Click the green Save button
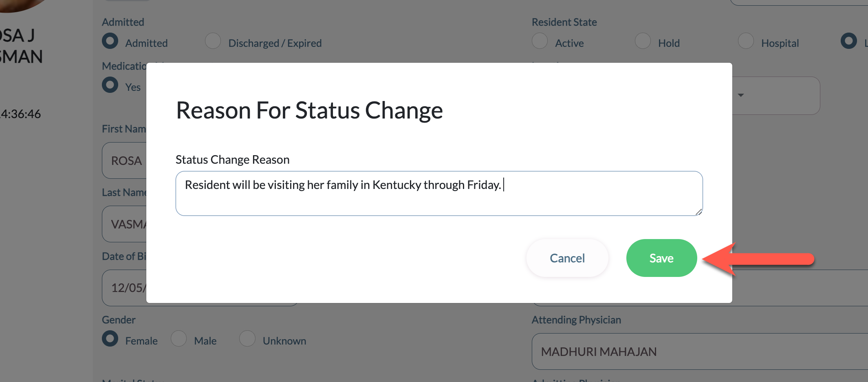868x382 pixels. click(661, 258)
